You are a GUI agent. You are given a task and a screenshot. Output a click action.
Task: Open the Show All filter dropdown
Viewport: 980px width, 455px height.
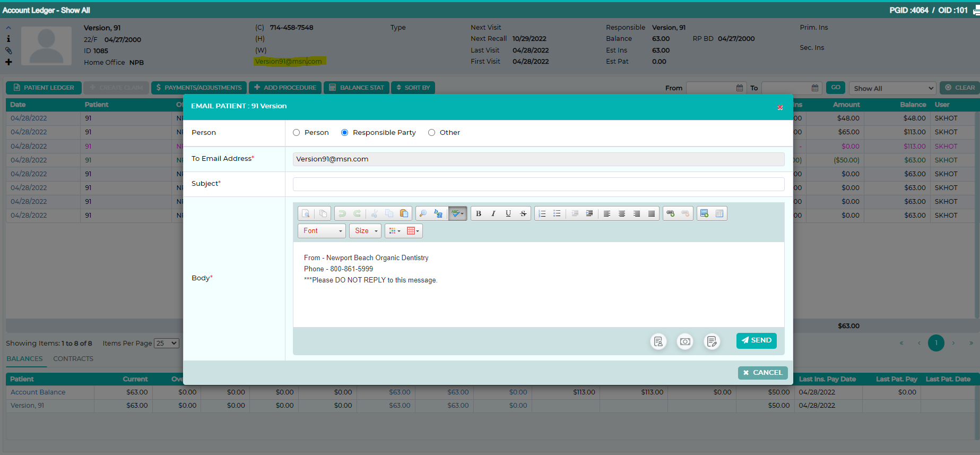click(892, 88)
